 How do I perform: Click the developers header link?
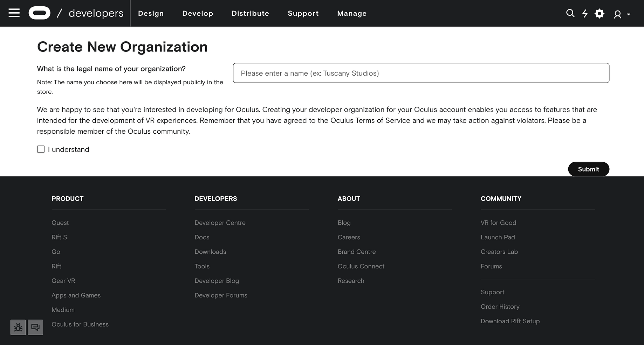(x=96, y=13)
